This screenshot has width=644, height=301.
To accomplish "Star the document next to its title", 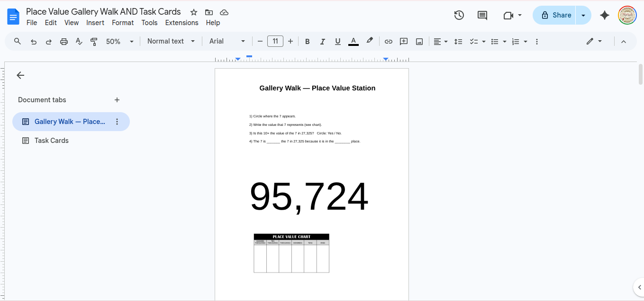I will (193, 12).
